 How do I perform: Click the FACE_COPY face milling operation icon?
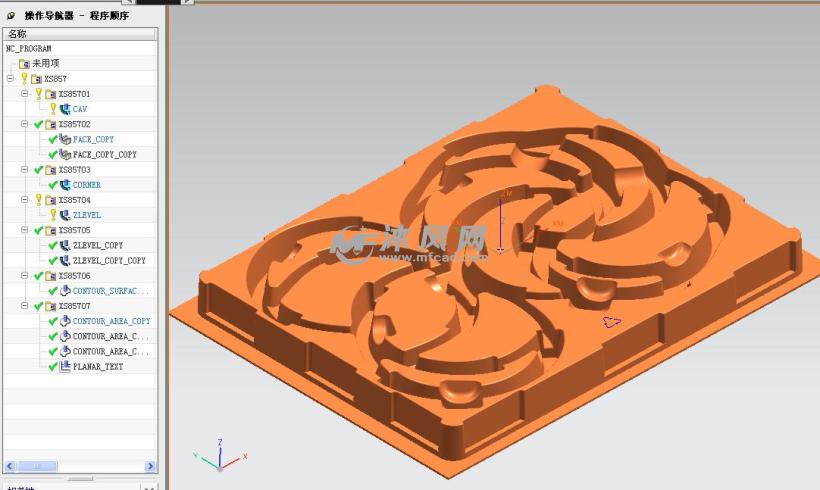pos(65,139)
